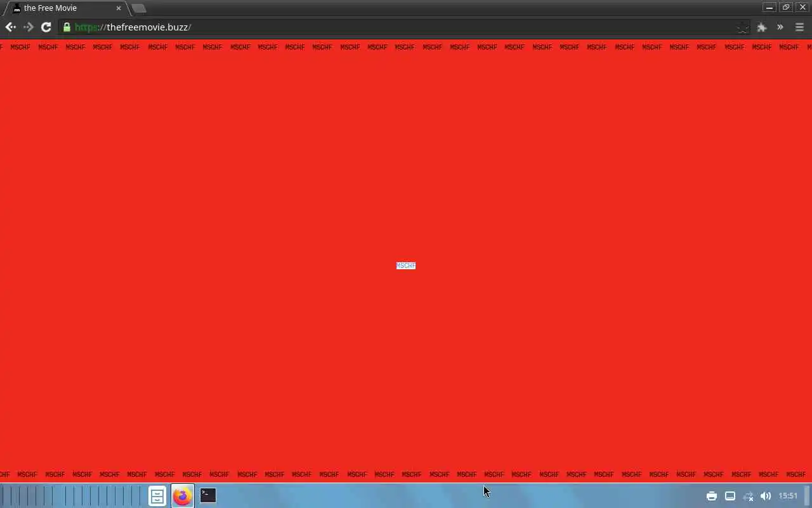Click the display tray icon

[x=730, y=496]
